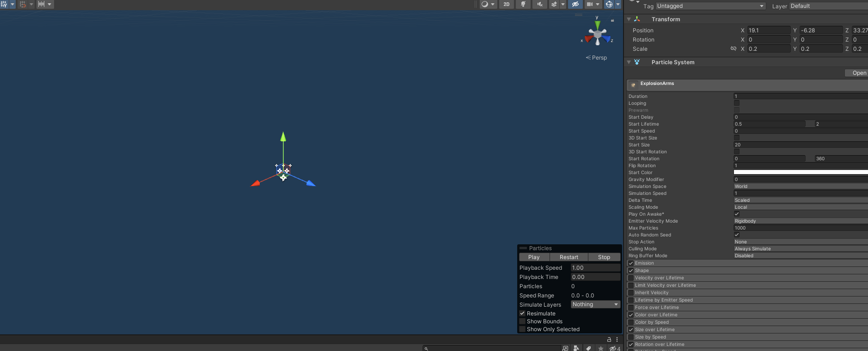Toggle hidden objects visibility eye icon
This screenshot has width=868, height=351.
[575, 4]
